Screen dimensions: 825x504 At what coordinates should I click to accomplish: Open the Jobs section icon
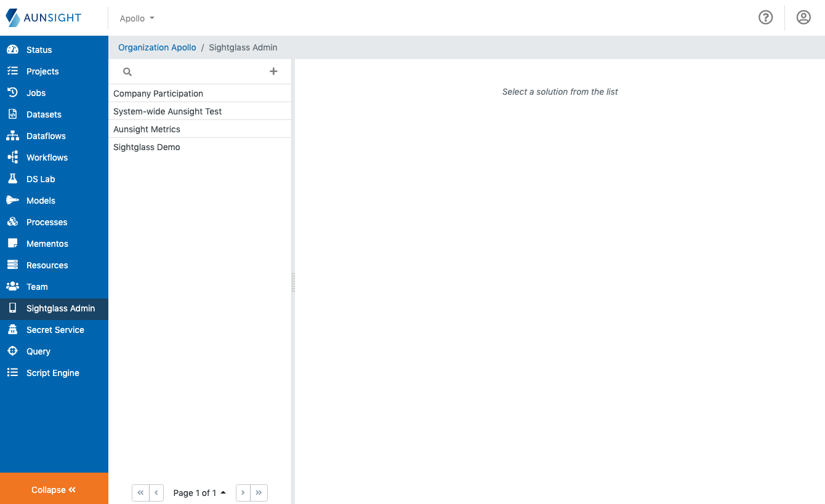(x=13, y=92)
